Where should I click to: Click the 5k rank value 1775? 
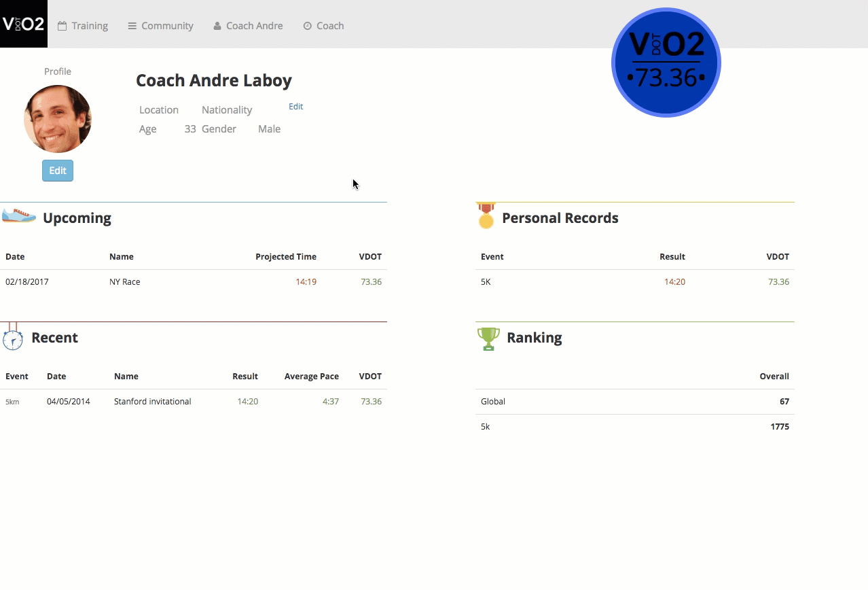(x=780, y=426)
